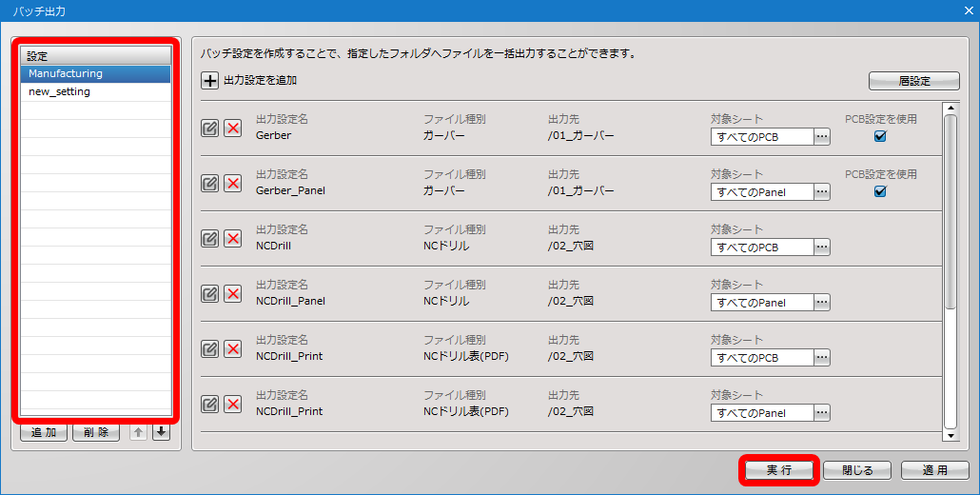Select the Manufacturing setting
The width and height of the screenshot is (980, 495).
click(x=96, y=73)
